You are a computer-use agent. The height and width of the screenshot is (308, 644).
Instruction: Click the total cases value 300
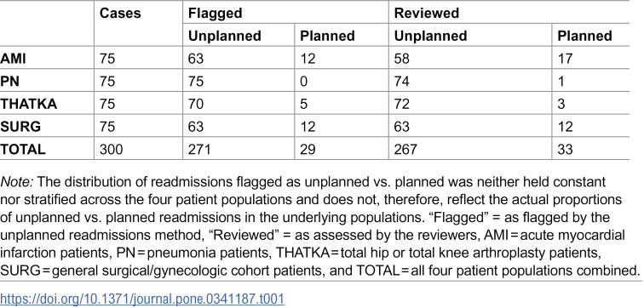pyautogui.click(x=111, y=149)
